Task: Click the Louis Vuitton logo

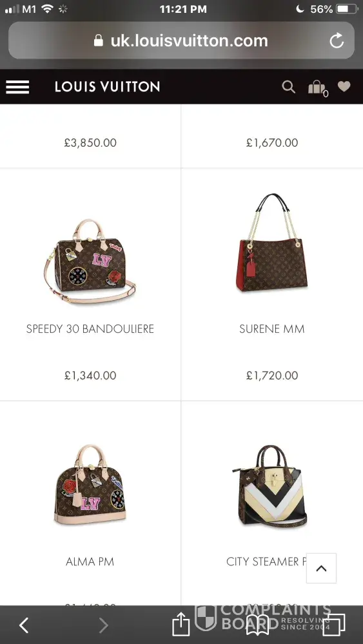Action: click(107, 87)
